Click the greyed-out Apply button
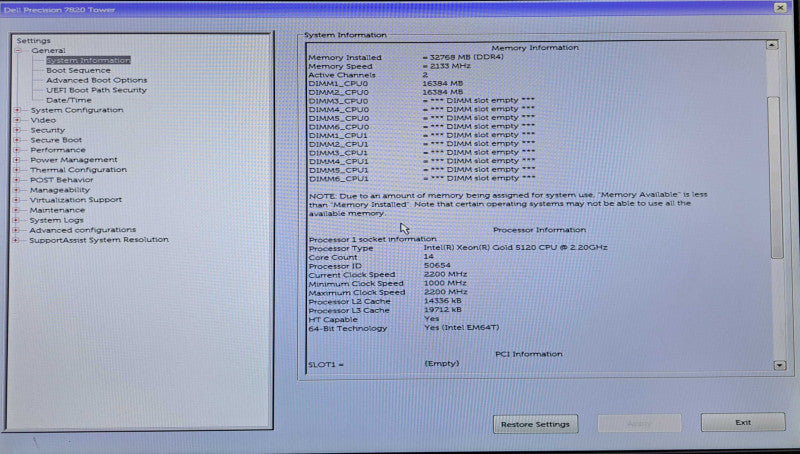The width and height of the screenshot is (800, 454). (639, 423)
